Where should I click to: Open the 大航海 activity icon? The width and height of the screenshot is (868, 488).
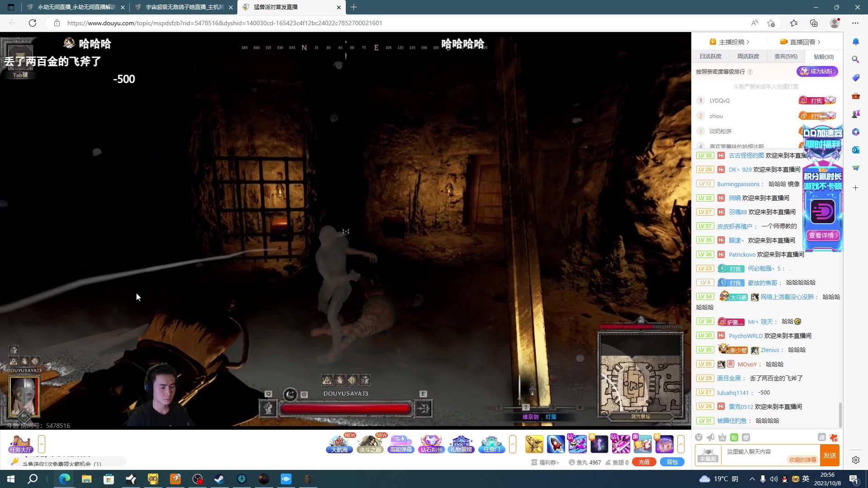340,444
